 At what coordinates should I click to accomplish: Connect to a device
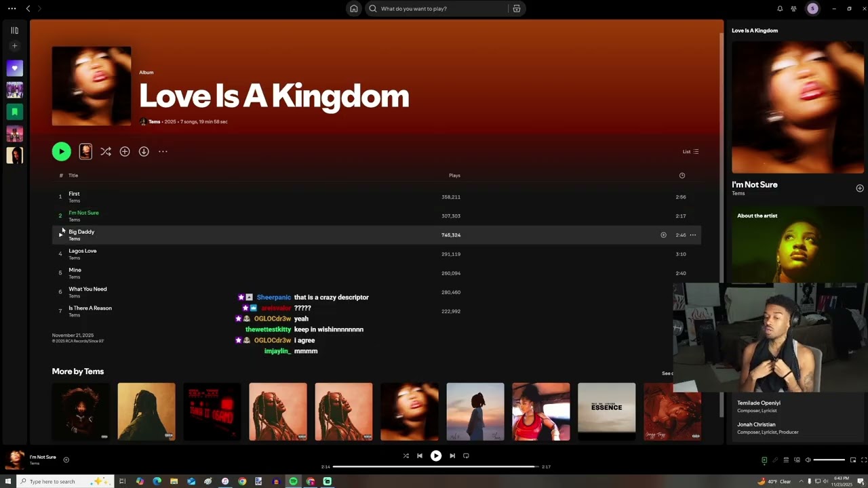(797, 460)
